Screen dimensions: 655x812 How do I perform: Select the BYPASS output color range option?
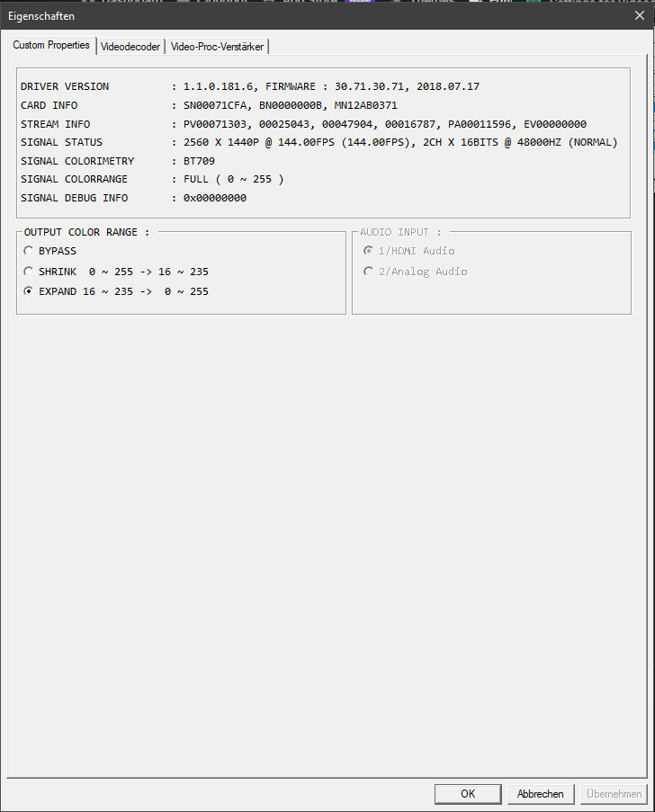[29, 251]
